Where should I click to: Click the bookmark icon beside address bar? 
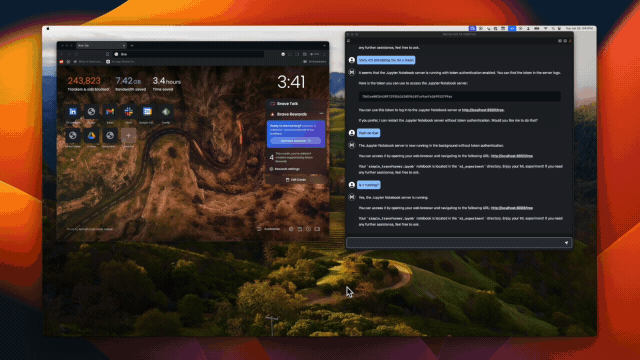coord(107,54)
